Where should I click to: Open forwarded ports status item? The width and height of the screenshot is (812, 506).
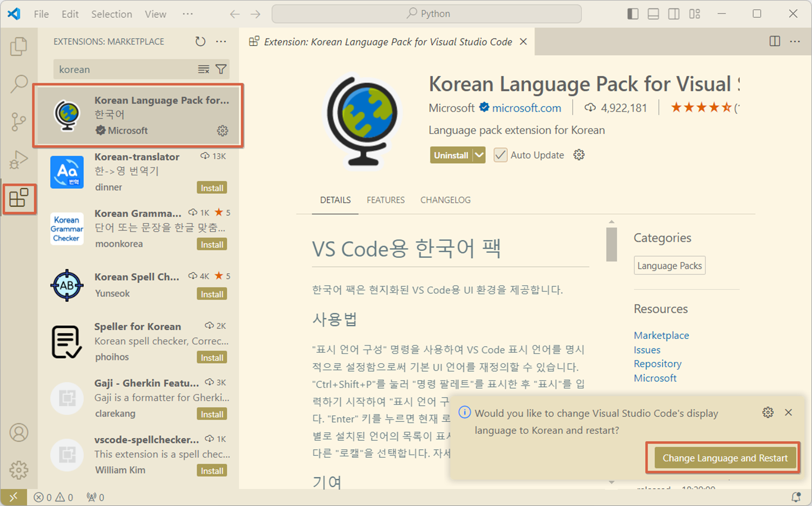[95, 497]
